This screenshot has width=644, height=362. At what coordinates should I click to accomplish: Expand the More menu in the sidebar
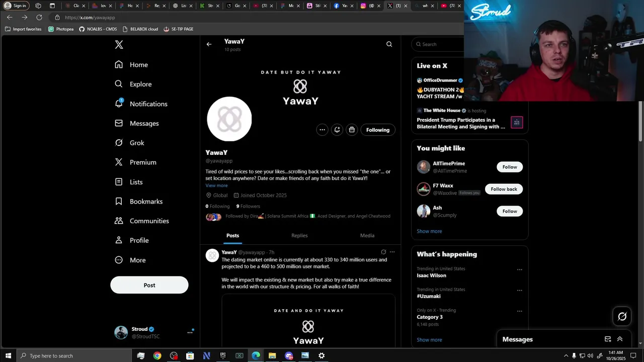pyautogui.click(x=130, y=260)
